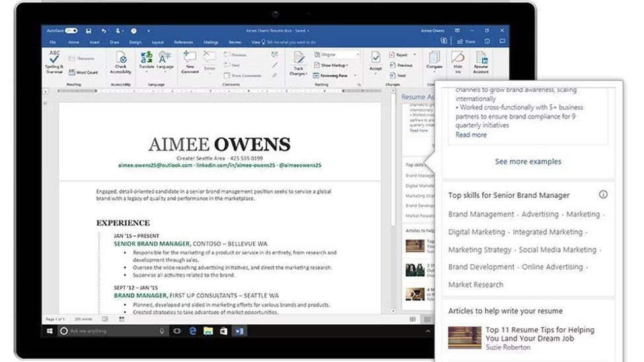This screenshot has height=362, width=644.
Task: Go to Next comment
Action: click(x=232, y=65)
